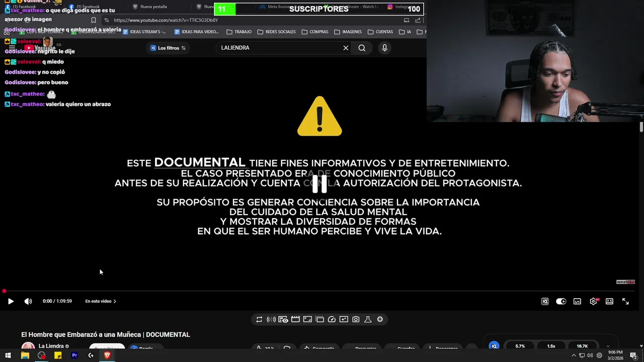Viewport: 644px width, 362px height.
Task: Open Logitech G HUB from taskbar
Action: pyautogui.click(x=91, y=355)
